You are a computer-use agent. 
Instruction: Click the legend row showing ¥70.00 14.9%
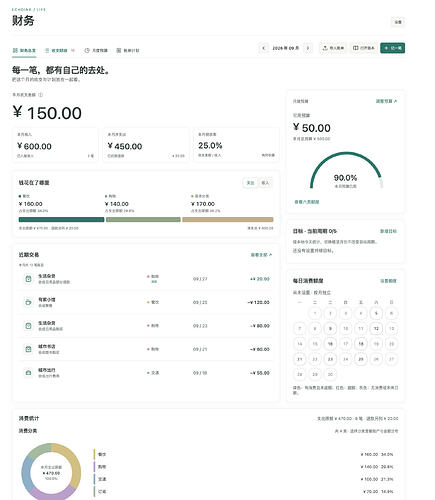[246, 491]
